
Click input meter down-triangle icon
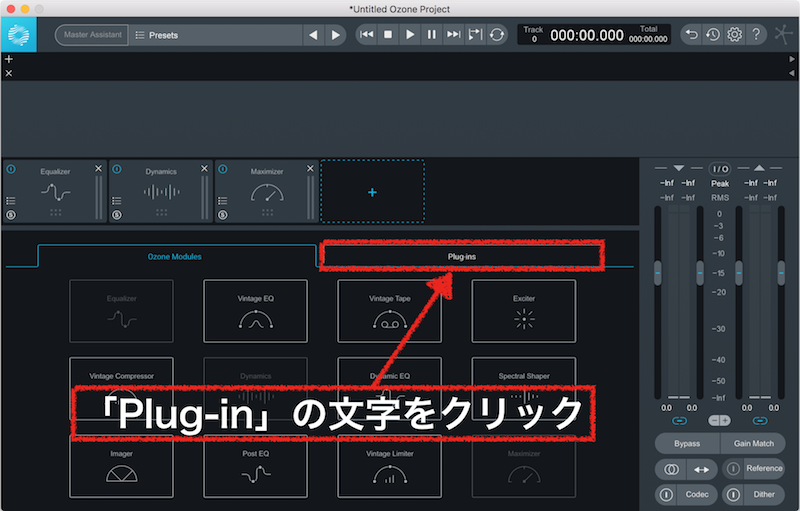click(679, 168)
